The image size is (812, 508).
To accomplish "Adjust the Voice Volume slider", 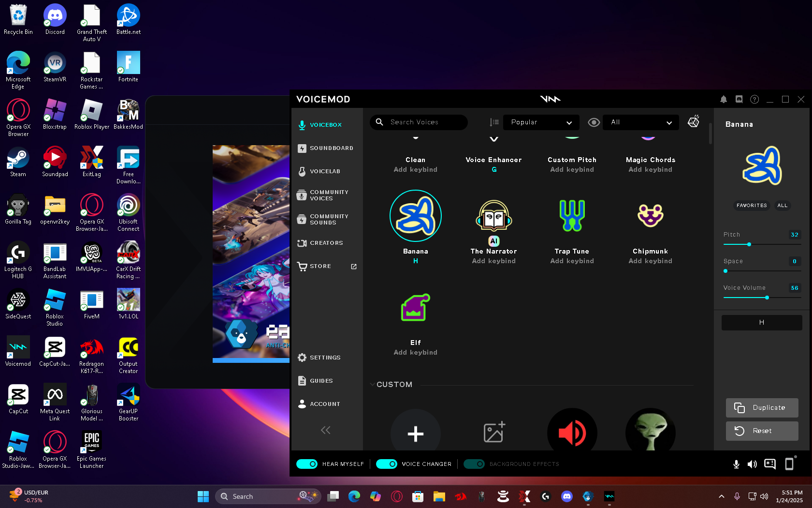I will [762, 298].
